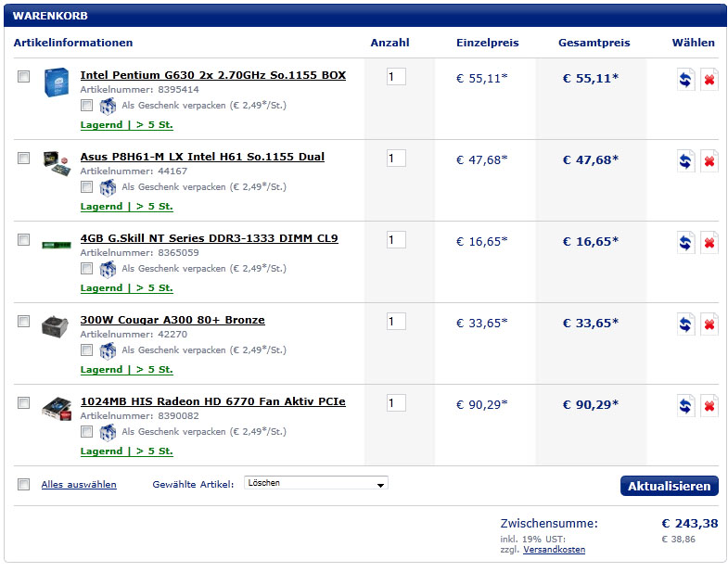Click gift box icon under Intel Pentium G630
This screenshot has width=728, height=572.
tap(108, 106)
